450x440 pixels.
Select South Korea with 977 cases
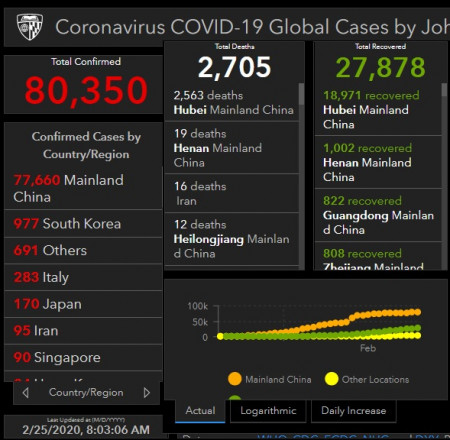pos(83,224)
